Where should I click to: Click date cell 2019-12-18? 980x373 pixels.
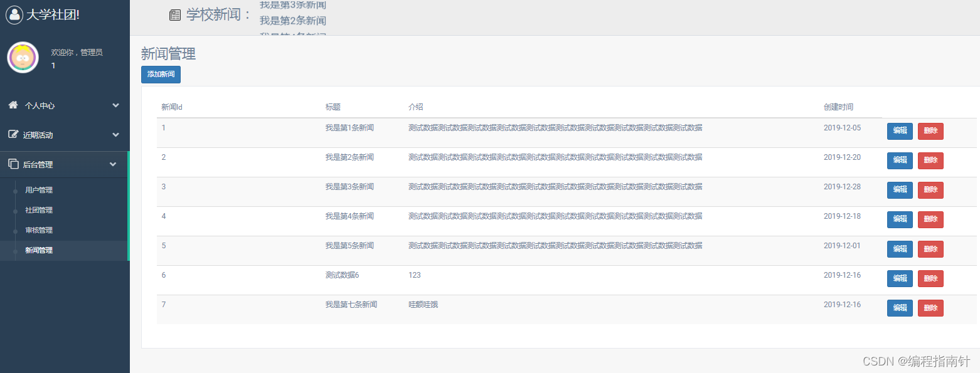click(843, 216)
